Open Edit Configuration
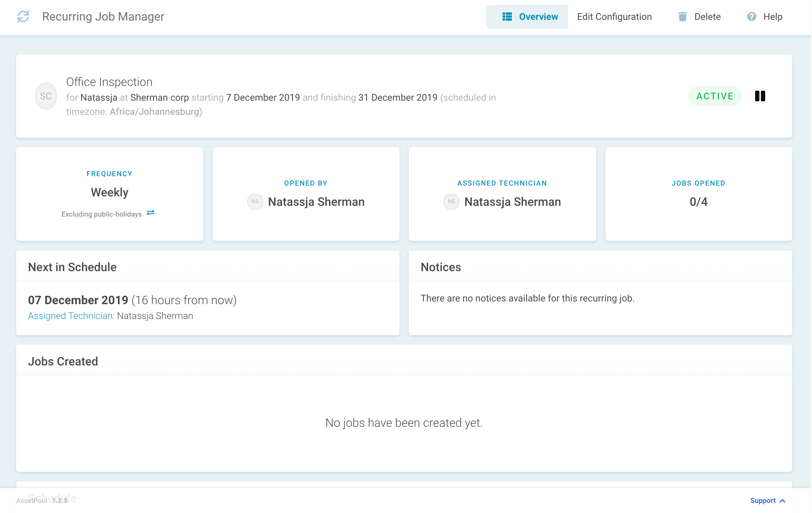 click(x=614, y=17)
